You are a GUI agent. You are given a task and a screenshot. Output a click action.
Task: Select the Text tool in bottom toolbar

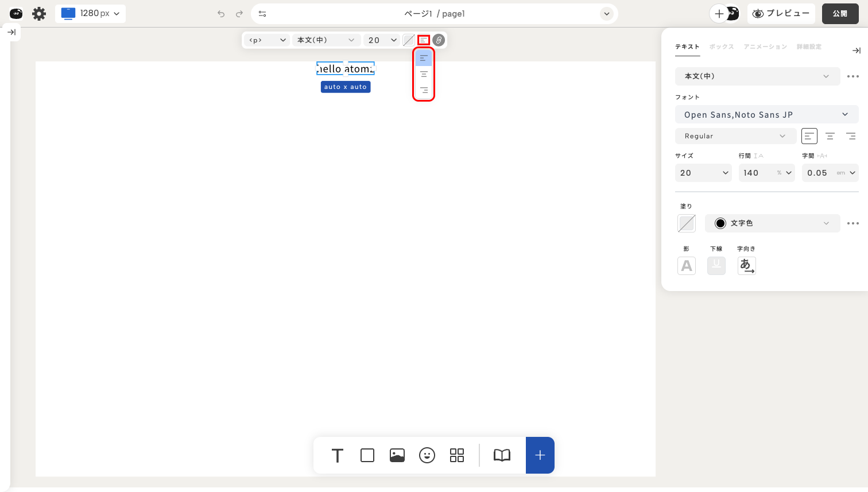pyautogui.click(x=338, y=455)
